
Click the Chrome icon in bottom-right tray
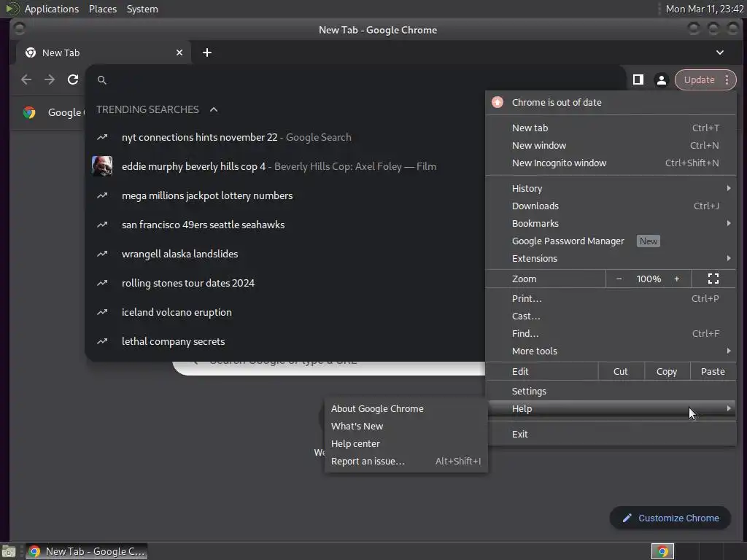pyautogui.click(x=662, y=551)
